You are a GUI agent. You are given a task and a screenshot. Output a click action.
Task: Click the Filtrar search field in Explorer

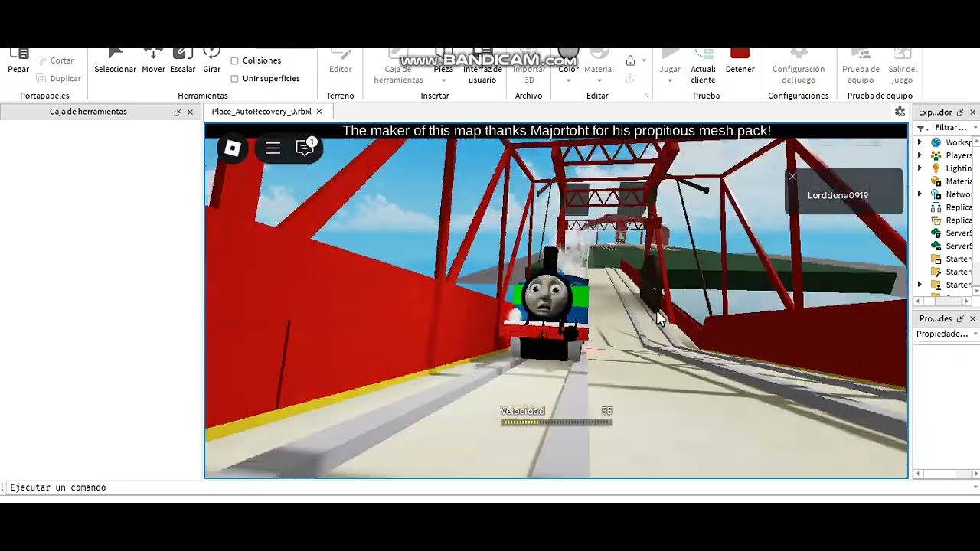pos(951,128)
